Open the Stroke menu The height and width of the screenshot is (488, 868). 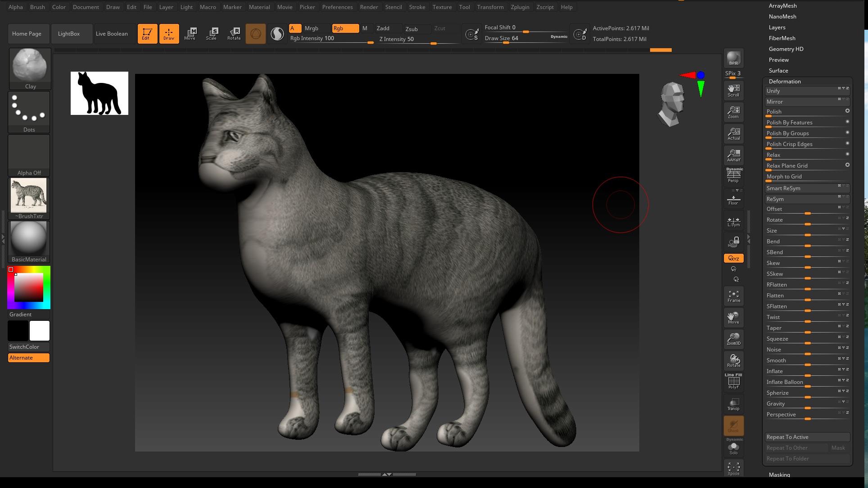(x=417, y=7)
